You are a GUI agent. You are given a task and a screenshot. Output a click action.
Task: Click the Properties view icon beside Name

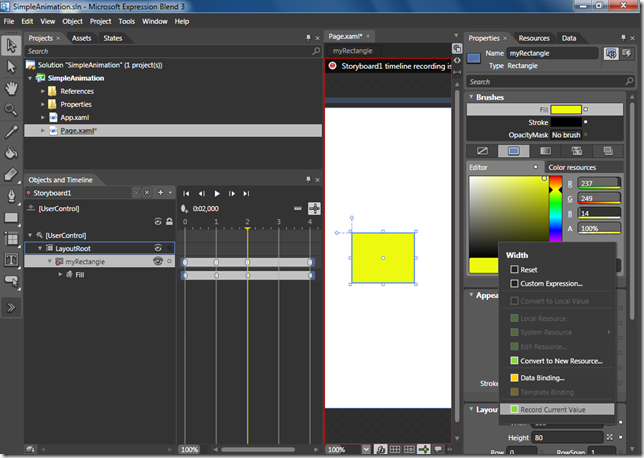tap(611, 53)
